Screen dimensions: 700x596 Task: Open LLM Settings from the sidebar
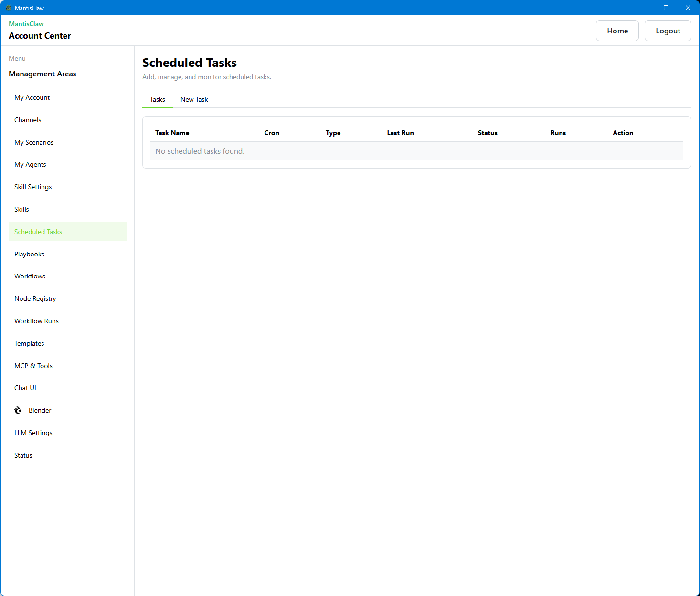point(33,433)
